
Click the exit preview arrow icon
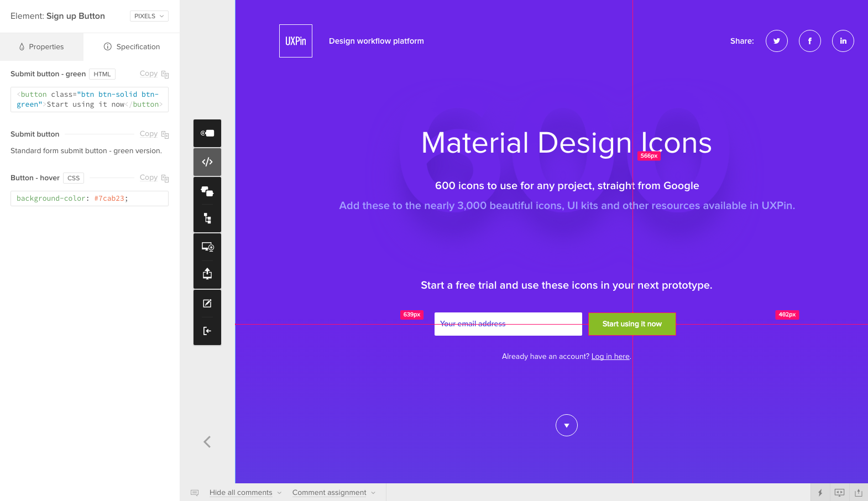207,331
